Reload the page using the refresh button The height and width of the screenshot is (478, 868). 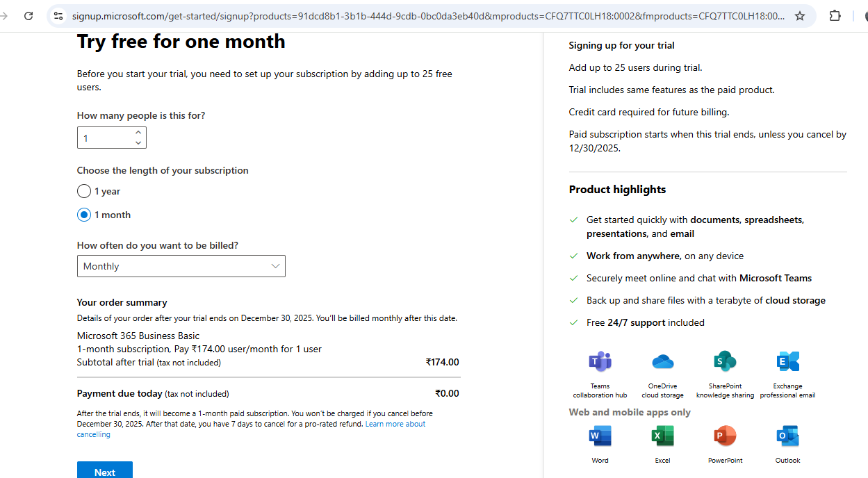(28, 16)
